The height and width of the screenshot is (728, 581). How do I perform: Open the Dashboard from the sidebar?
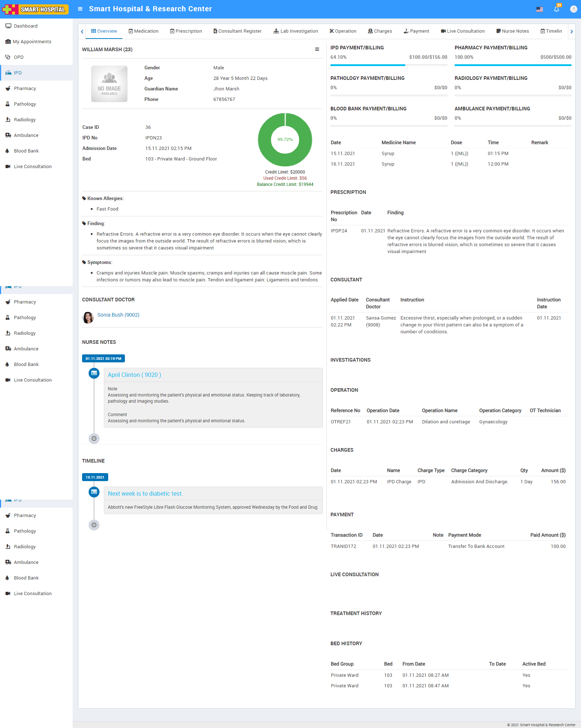coord(25,26)
